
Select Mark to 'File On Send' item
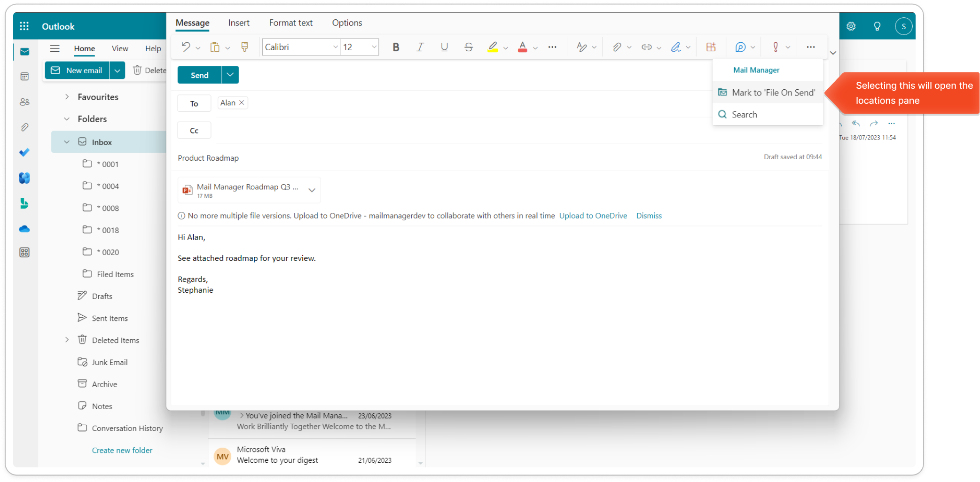pyautogui.click(x=768, y=93)
